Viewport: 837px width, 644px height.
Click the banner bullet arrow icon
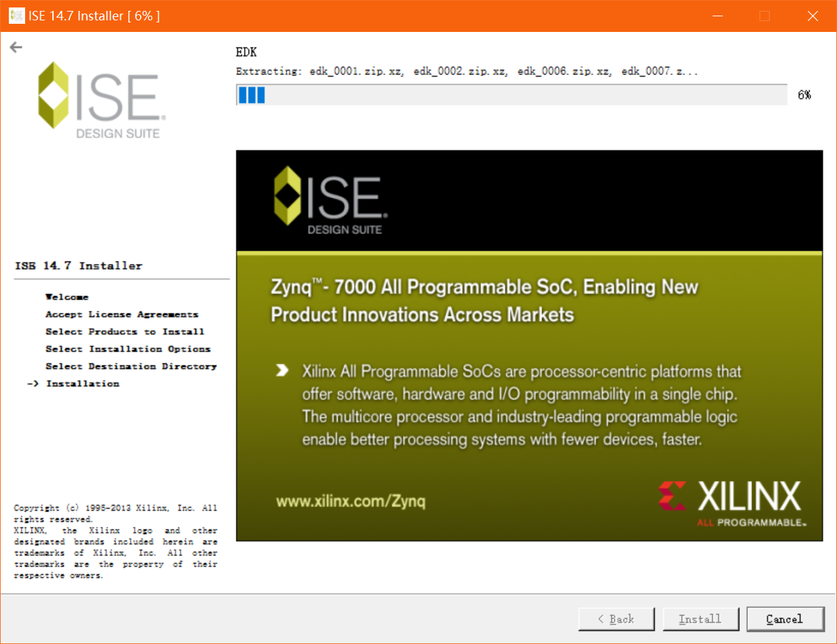click(281, 372)
